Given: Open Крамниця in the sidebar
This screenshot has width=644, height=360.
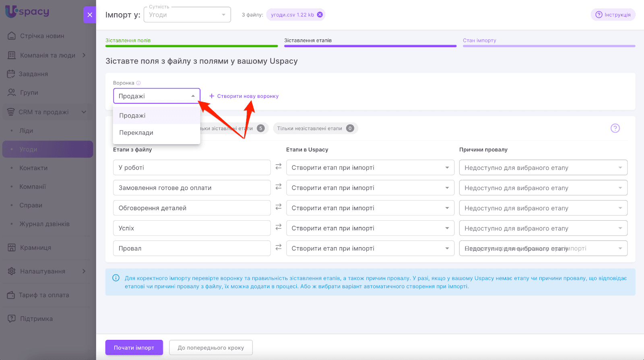Looking at the screenshot, I should point(35,248).
